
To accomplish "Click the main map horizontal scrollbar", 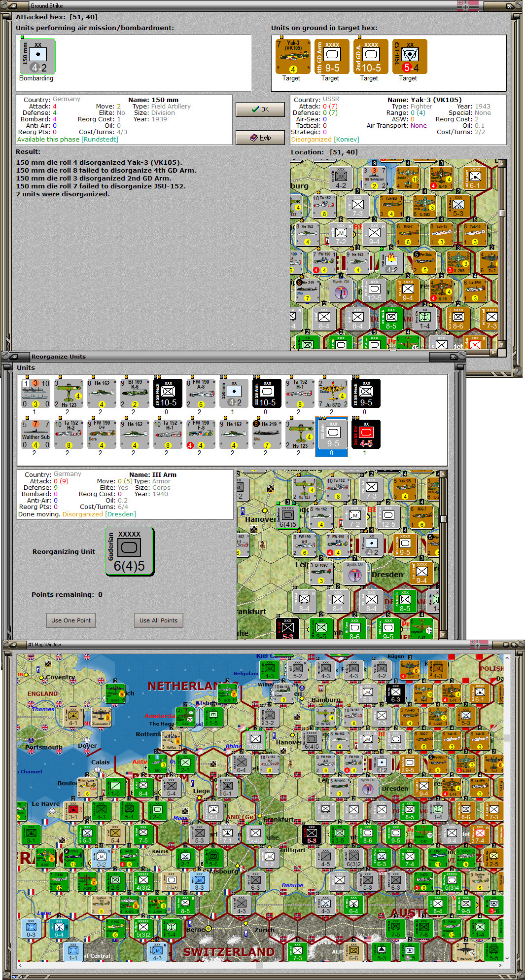I will pyautogui.click(x=261, y=965).
